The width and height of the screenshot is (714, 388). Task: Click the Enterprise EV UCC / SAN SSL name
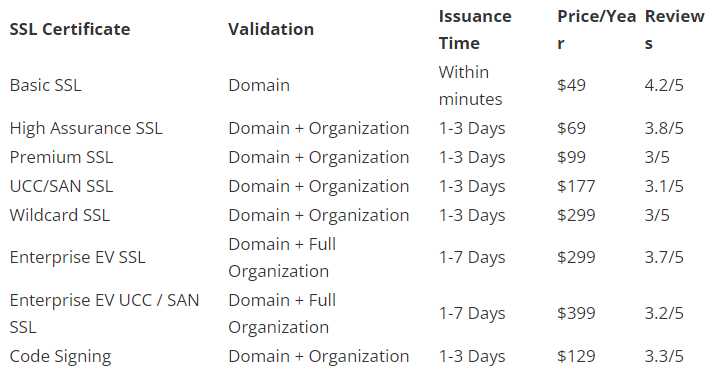[x=104, y=314]
